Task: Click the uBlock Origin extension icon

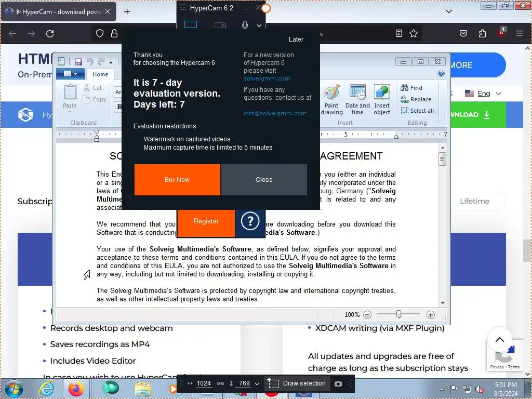Action: 501,33
